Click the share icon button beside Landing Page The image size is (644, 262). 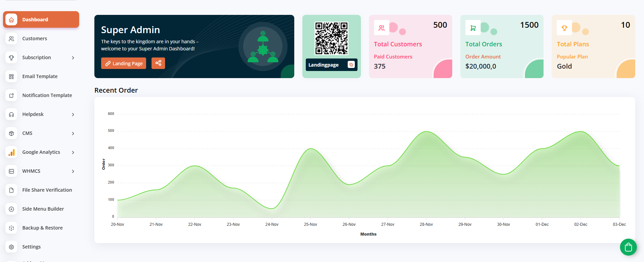158,63
